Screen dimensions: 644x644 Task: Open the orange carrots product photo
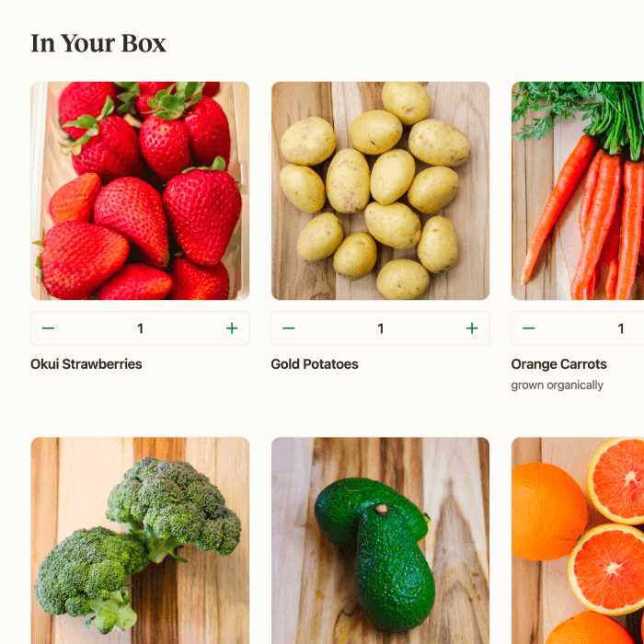pos(578,190)
